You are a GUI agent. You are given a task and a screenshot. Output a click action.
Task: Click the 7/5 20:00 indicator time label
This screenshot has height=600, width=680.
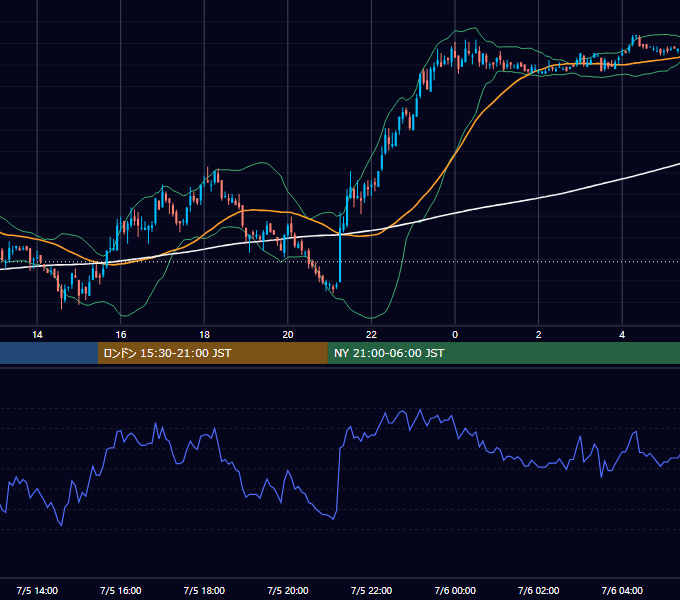pyautogui.click(x=288, y=590)
